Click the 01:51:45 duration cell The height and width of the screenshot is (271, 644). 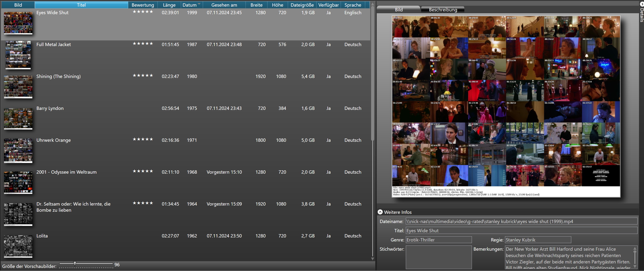pyautogui.click(x=170, y=44)
